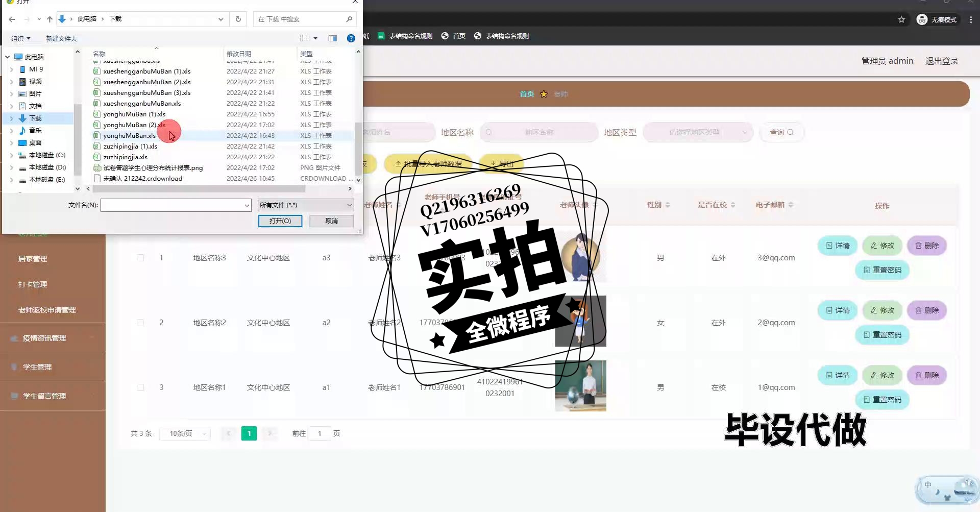This screenshot has width=980, height=512.
Task: Open the file name combo box arrow
Action: pyautogui.click(x=247, y=205)
